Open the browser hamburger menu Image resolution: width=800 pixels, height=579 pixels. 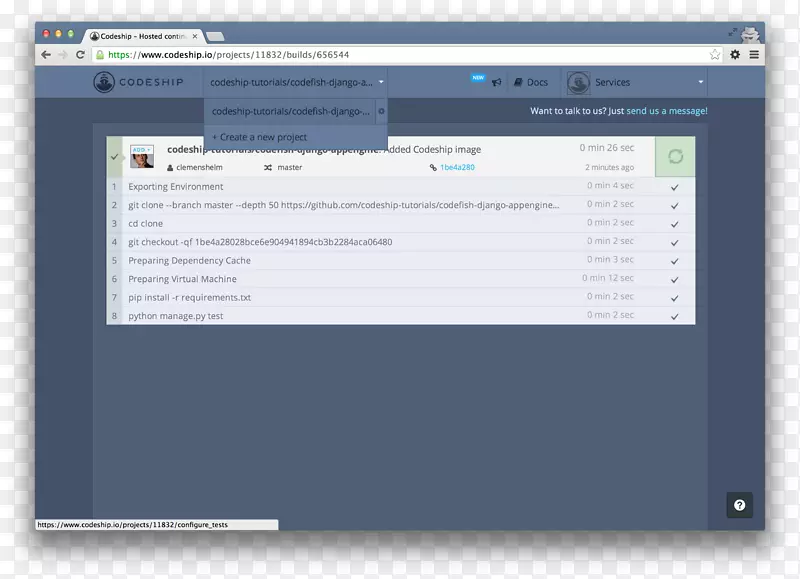[x=754, y=55]
